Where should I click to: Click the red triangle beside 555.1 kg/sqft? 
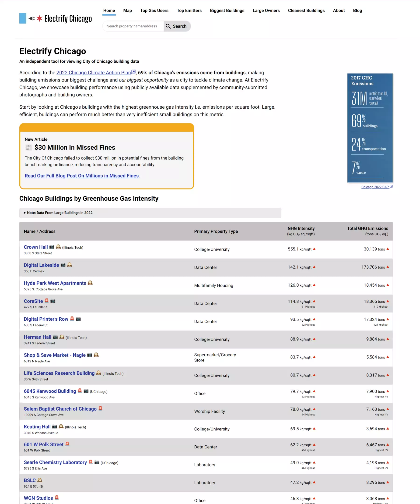[314, 249]
